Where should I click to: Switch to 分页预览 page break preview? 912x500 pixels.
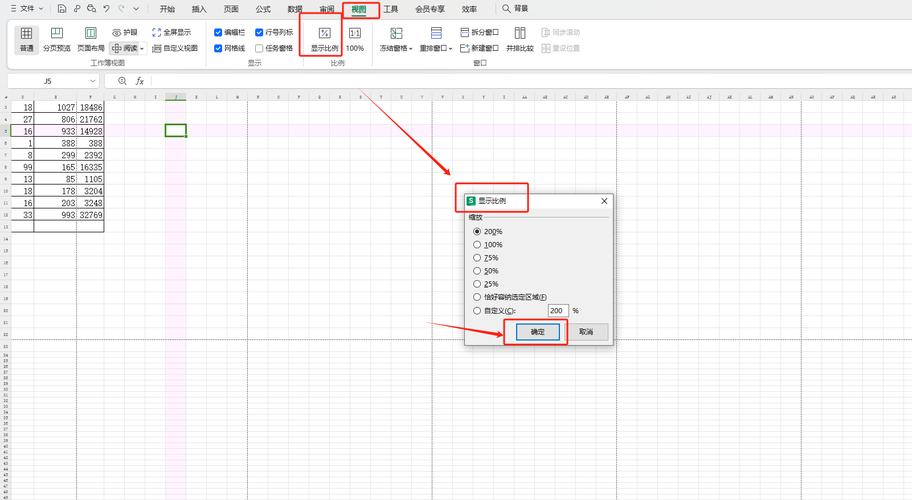pyautogui.click(x=56, y=40)
